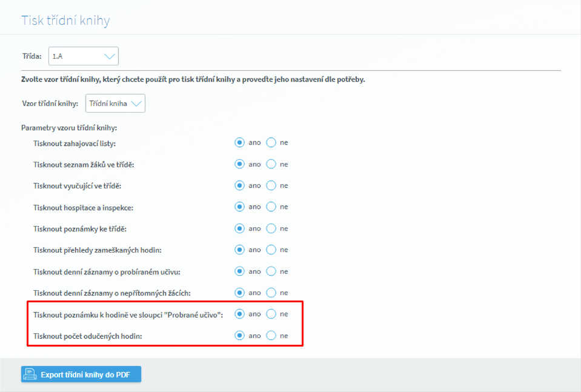Set denní záznamy o nepřítomných žácích to 'ne'
This screenshot has height=392, width=581.
click(271, 293)
